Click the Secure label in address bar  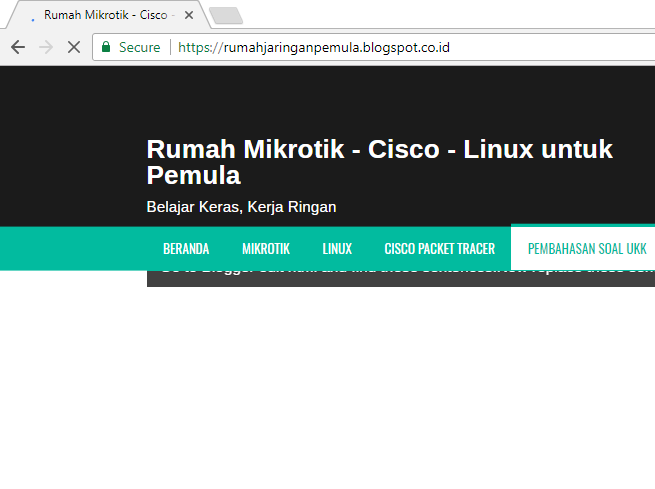click(140, 47)
